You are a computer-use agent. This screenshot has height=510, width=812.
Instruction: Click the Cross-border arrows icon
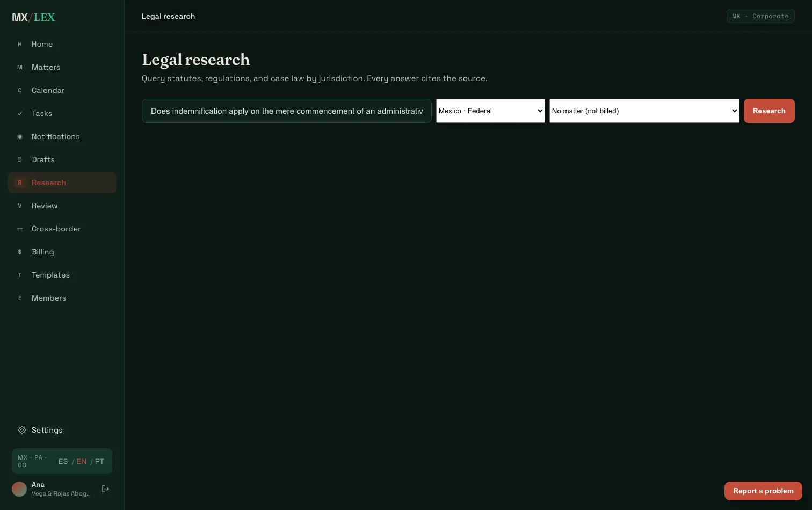20,229
